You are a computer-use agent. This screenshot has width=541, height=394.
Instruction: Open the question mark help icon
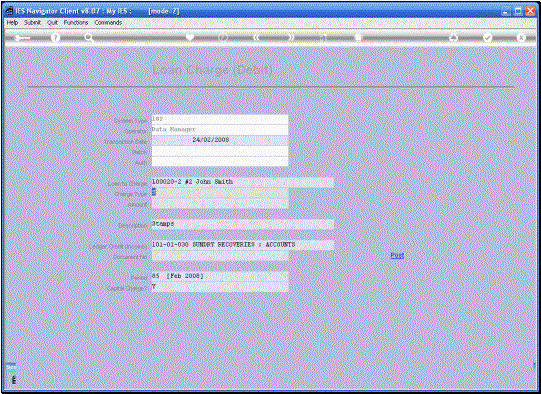click(55, 37)
